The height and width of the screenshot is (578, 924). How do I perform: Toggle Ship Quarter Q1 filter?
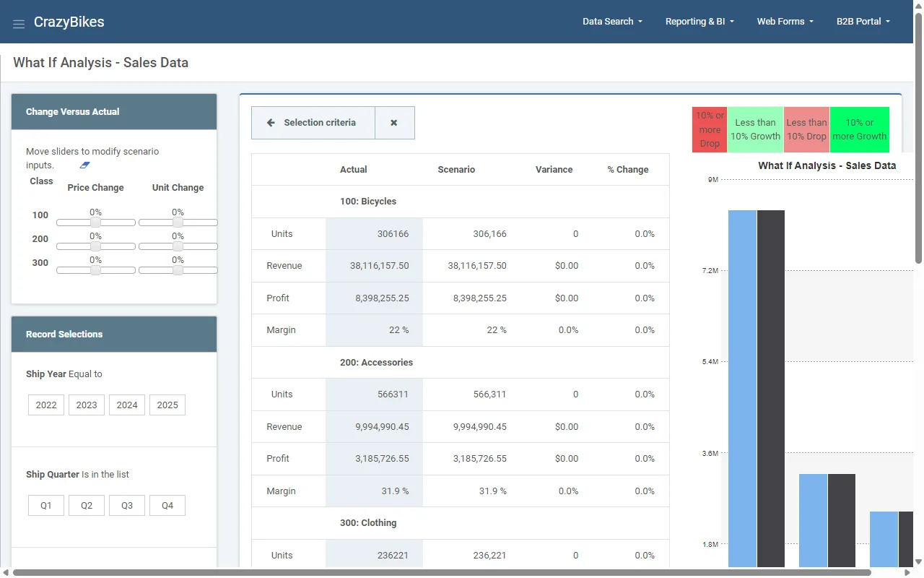(x=46, y=505)
